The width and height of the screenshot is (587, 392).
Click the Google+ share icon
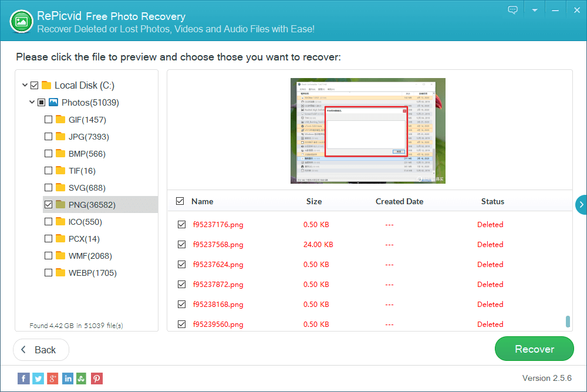53,379
